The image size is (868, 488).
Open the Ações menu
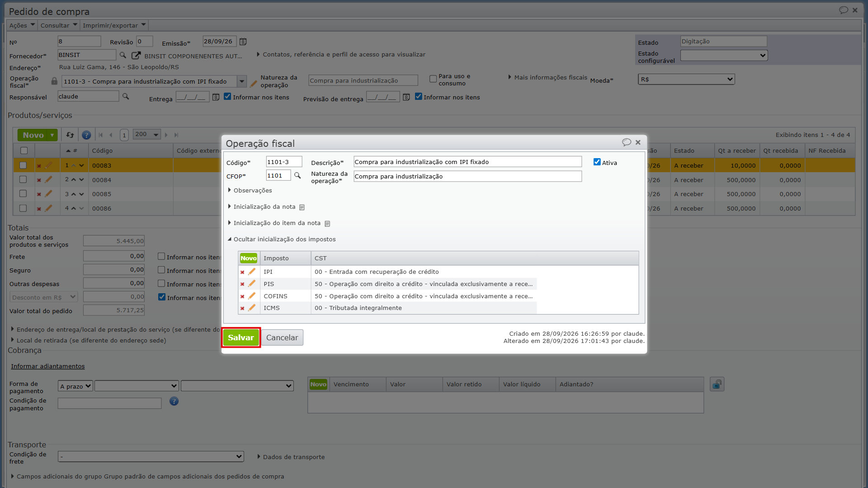[22, 25]
